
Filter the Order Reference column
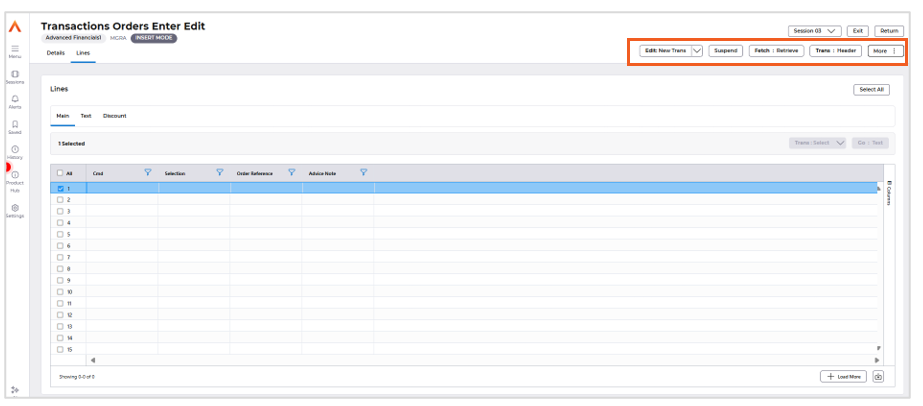[x=291, y=172]
